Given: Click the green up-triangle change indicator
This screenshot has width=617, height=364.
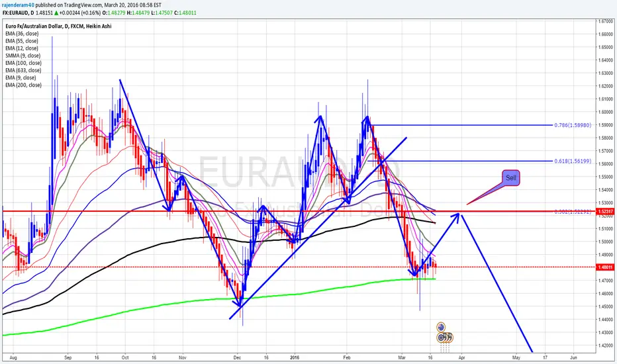Looking at the screenshot, I should tap(57, 13).
